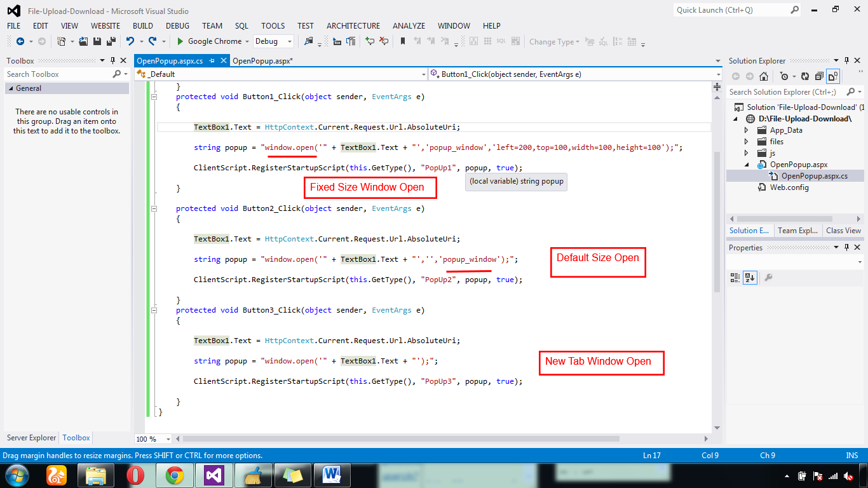
Task: Open the ANALYZE menu
Action: (x=409, y=25)
